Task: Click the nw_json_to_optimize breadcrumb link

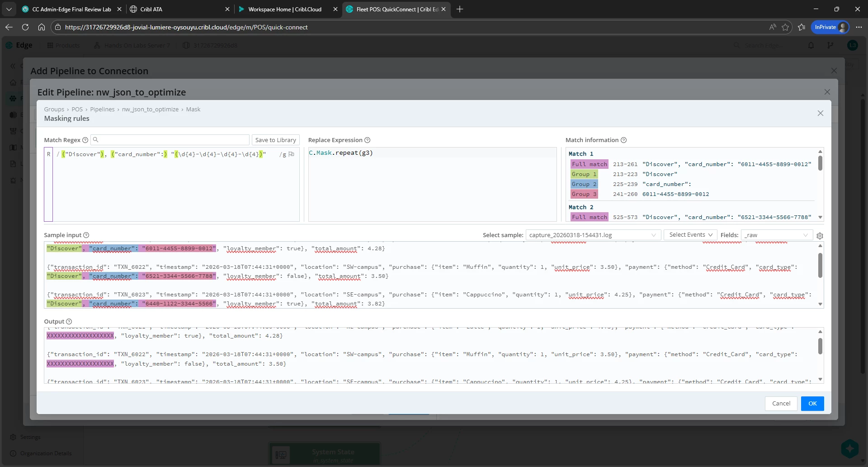Action: click(x=150, y=110)
